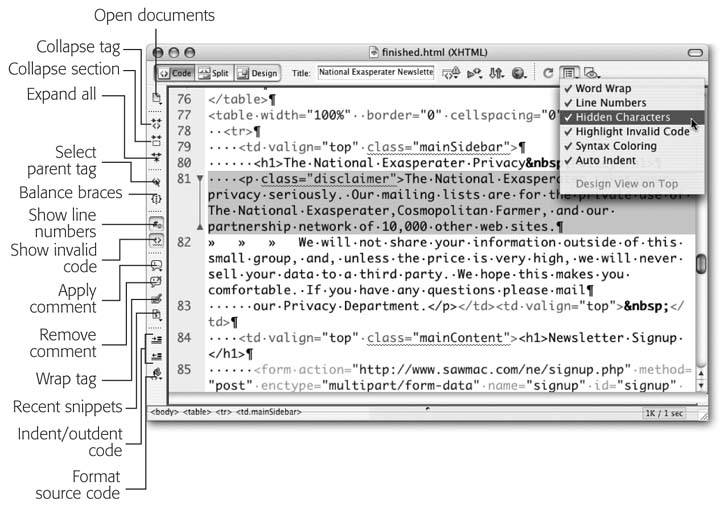Click the Indent Code icon

pos(157,340)
